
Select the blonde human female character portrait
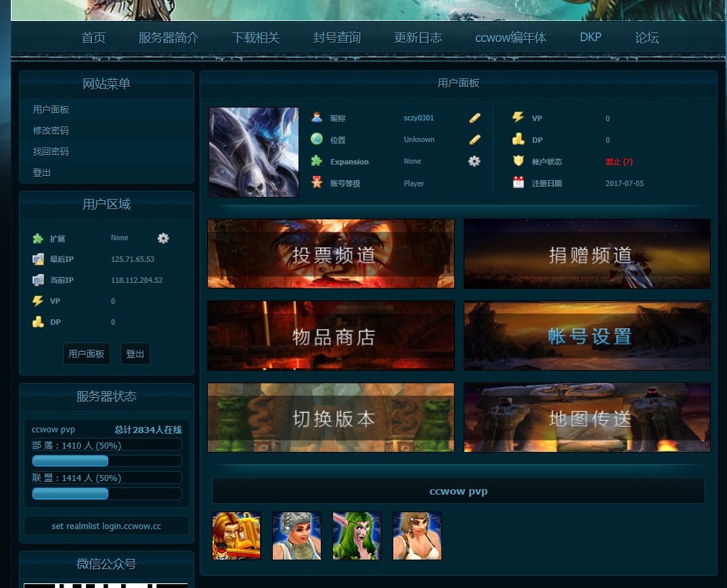click(x=417, y=536)
